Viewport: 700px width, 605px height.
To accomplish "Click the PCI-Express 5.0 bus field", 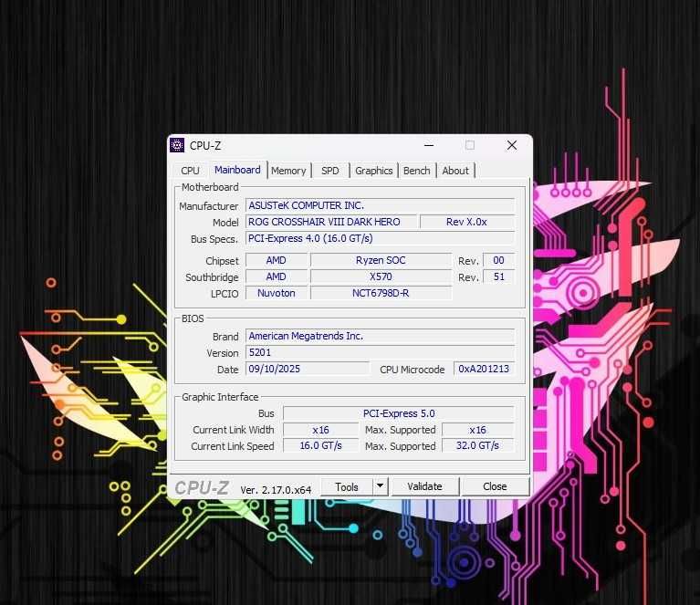I will pyautogui.click(x=399, y=413).
